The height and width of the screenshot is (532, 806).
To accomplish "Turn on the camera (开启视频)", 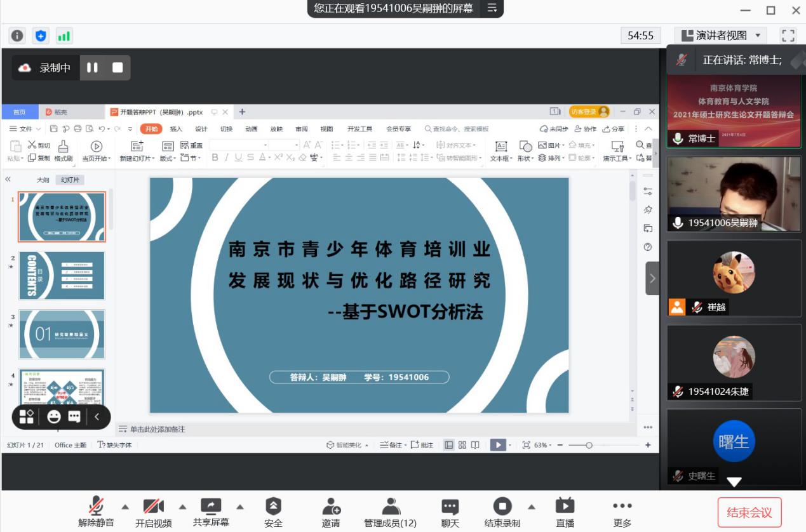I will 153,512.
